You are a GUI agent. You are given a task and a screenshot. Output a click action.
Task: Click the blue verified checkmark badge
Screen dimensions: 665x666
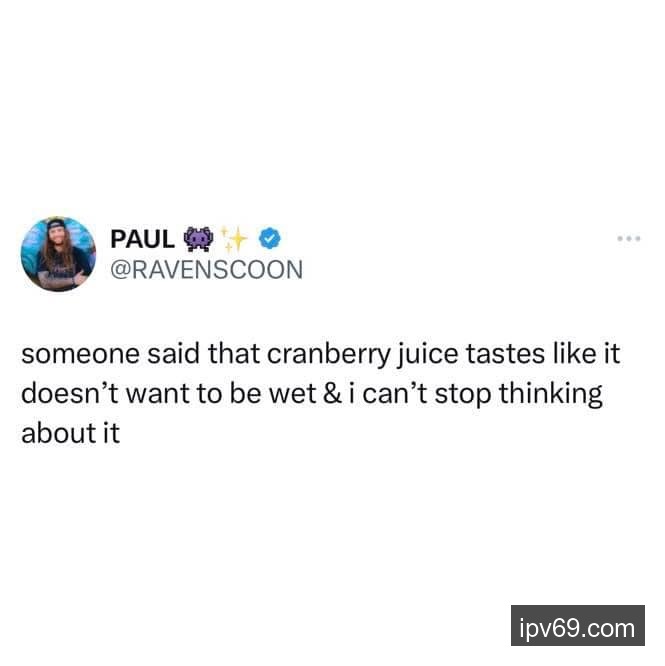pos(270,238)
